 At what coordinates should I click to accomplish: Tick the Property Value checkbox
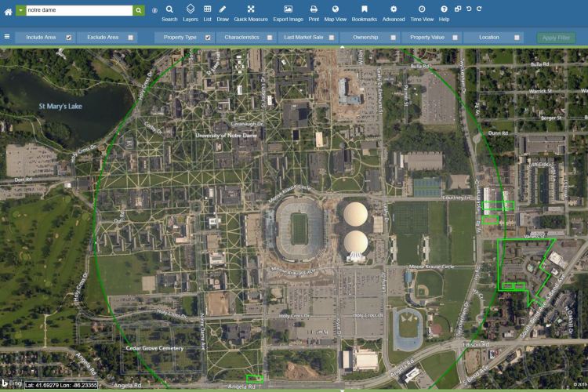click(455, 38)
